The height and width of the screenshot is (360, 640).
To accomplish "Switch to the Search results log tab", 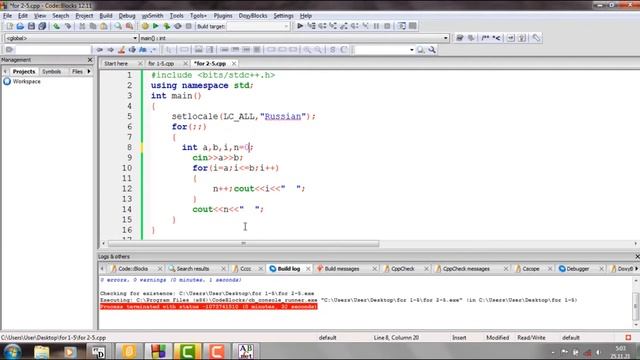I will (x=193, y=269).
